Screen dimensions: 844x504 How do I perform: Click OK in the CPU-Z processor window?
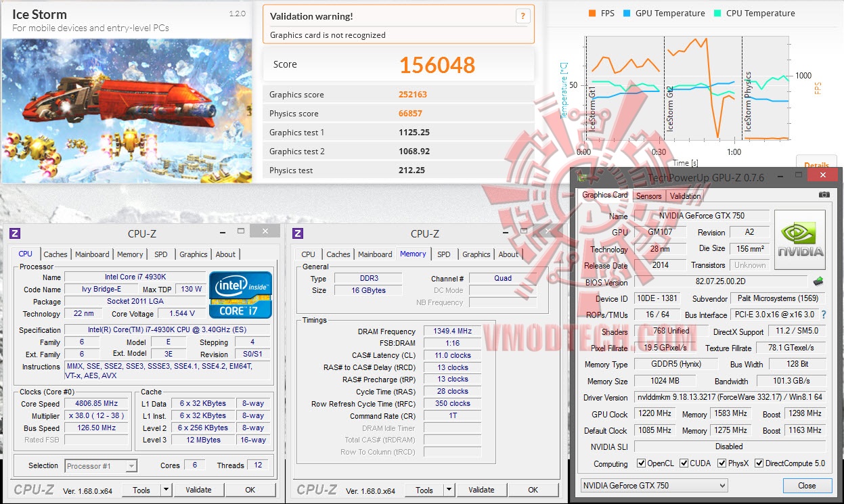pyautogui.click(x=250, y=490)
